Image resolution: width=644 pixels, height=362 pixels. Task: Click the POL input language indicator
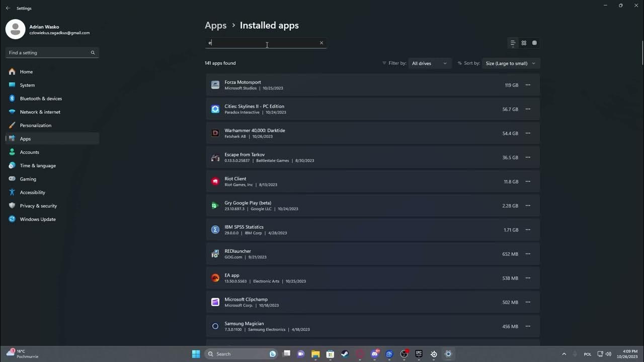588,354
